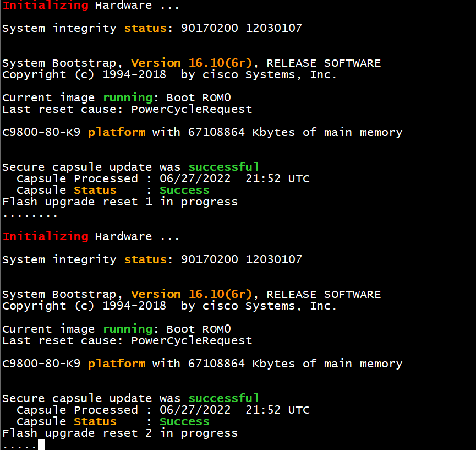Click '67108864' memory size in second boot output
Viewport: 476px width, 450px height.
(x=216, y=364)
